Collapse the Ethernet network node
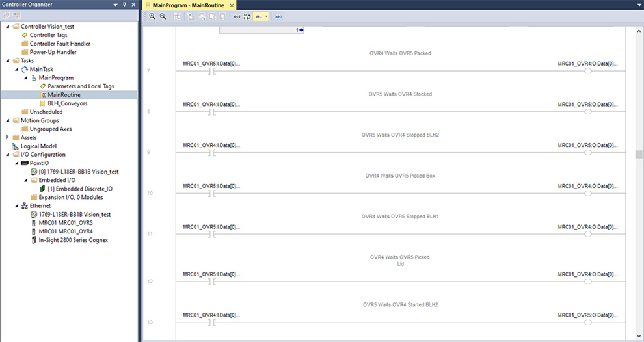644x342 pixels. (x=16, y=205)
